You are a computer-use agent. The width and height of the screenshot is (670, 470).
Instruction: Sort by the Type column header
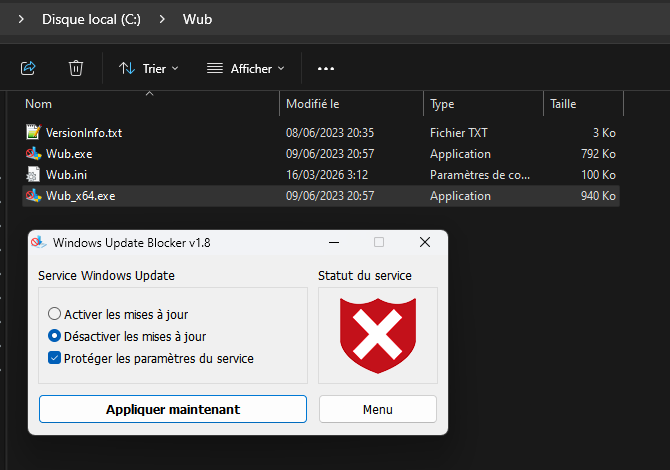click(x=483, y=104)
